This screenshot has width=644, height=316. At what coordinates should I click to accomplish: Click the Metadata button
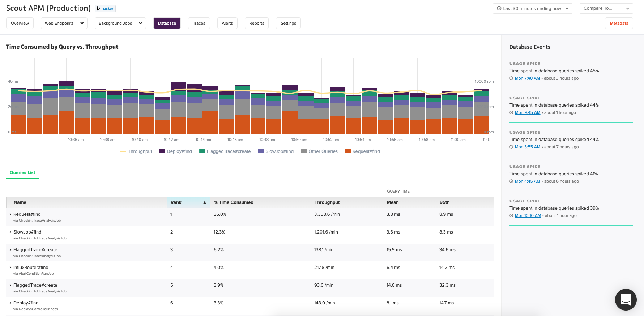pos(619,23)
